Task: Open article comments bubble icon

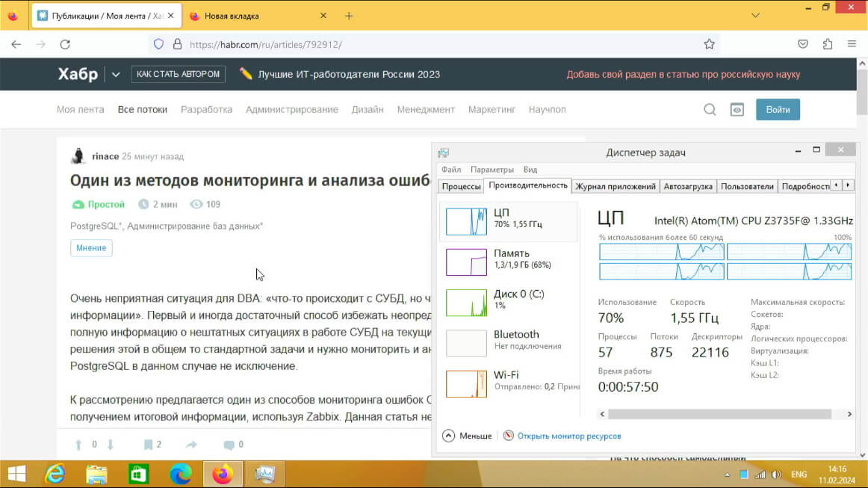Action: [x=229, y=445]
